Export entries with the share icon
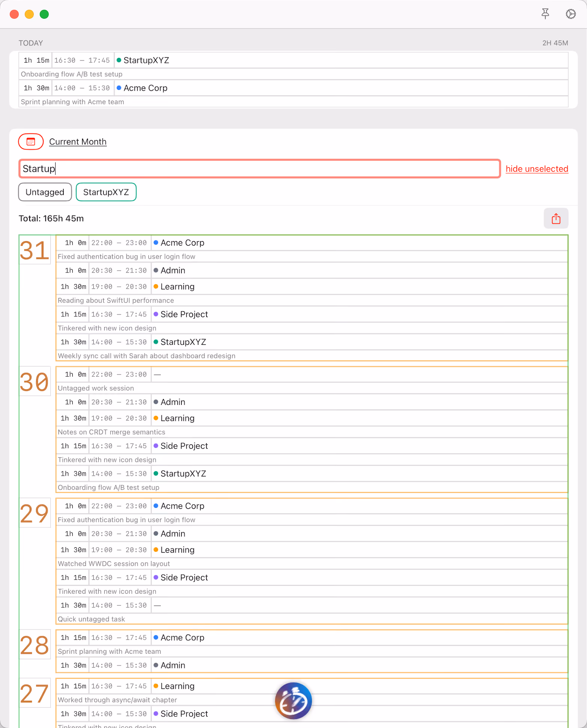The width and height of the screenshot is (587, 728). (556, 219)
